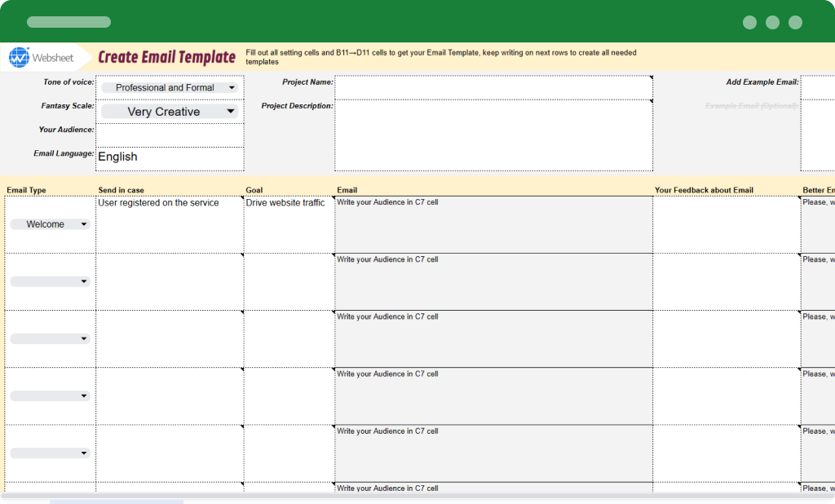
Task: Click the horizontal scrollbar at the bottom
Action: coord(417,496)
